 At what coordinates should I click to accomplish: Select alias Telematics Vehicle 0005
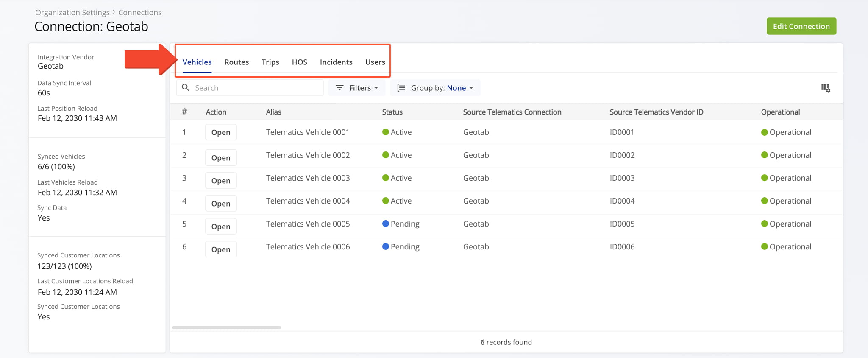308,224
